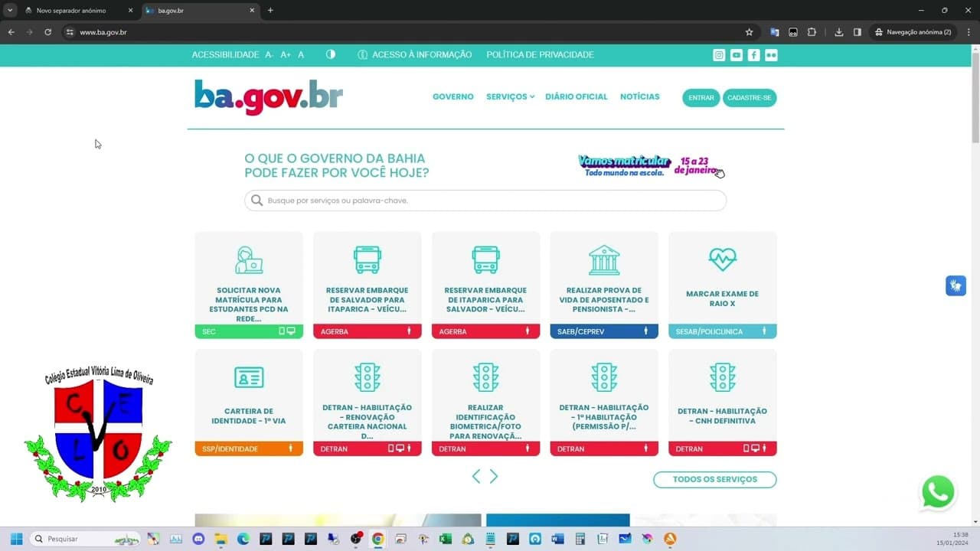Open DETRAN Renovação Carteira Nacional card
980x551 pixels.
367,403
